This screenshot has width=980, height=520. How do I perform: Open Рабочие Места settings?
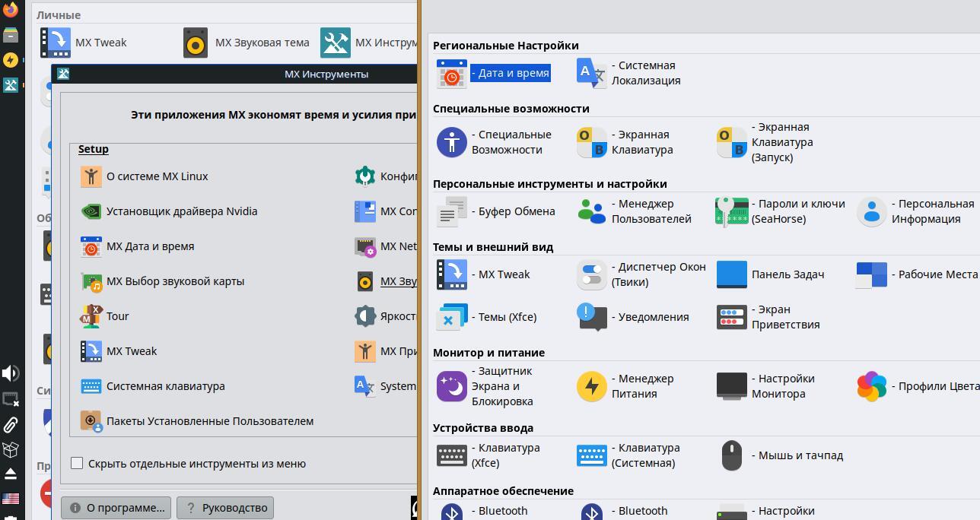[917, 274]
